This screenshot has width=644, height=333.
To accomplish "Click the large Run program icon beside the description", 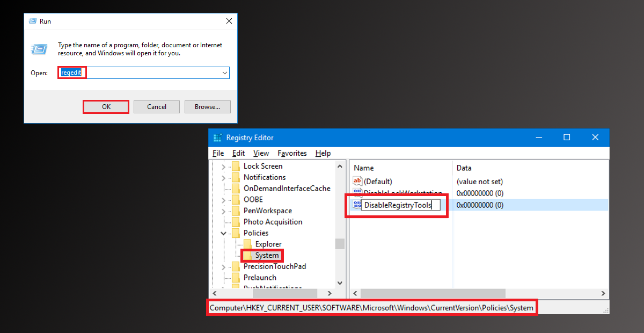I will 39,49.
